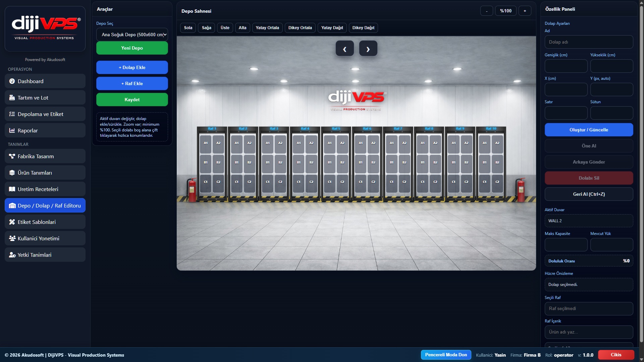Focus the Raf İçerik product name field
This screenshot has width=644, height=362.
589,332
